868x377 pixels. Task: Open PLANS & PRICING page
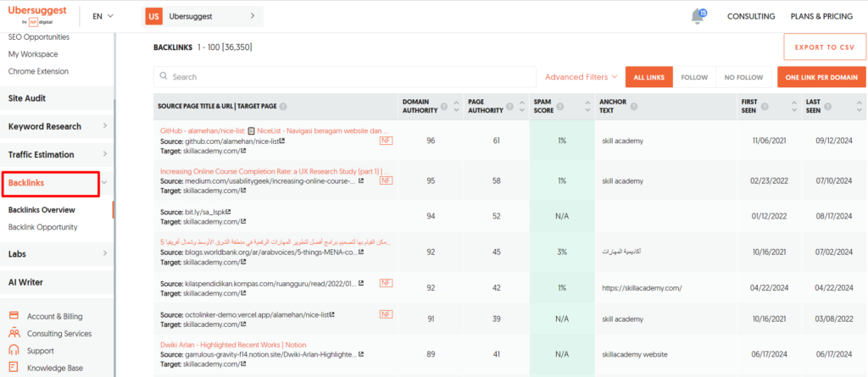821,17
